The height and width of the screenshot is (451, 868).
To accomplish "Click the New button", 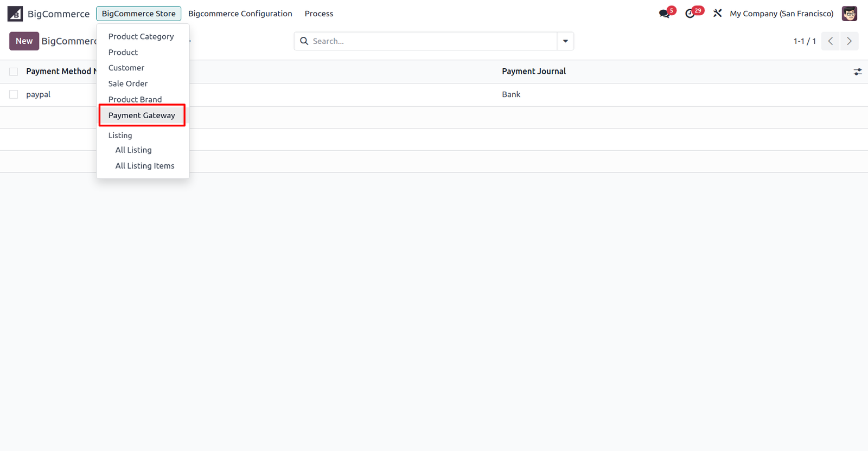I will (24, 41).
